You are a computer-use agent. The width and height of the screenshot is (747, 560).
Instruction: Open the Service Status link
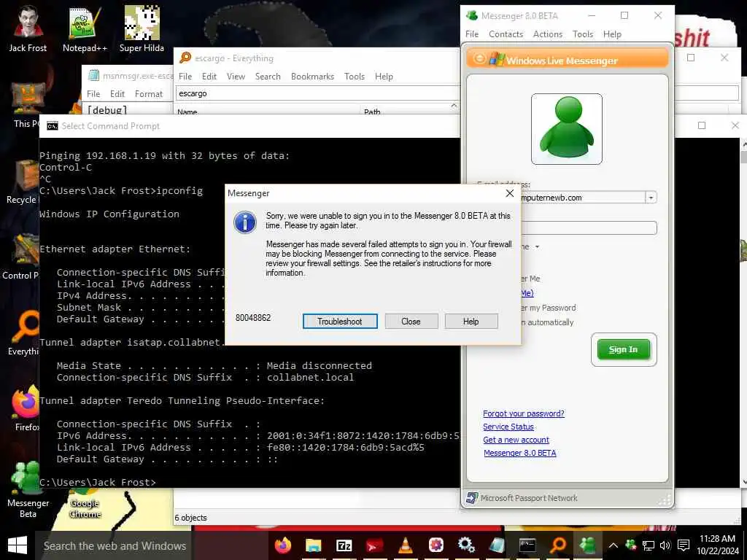(508, 427)
